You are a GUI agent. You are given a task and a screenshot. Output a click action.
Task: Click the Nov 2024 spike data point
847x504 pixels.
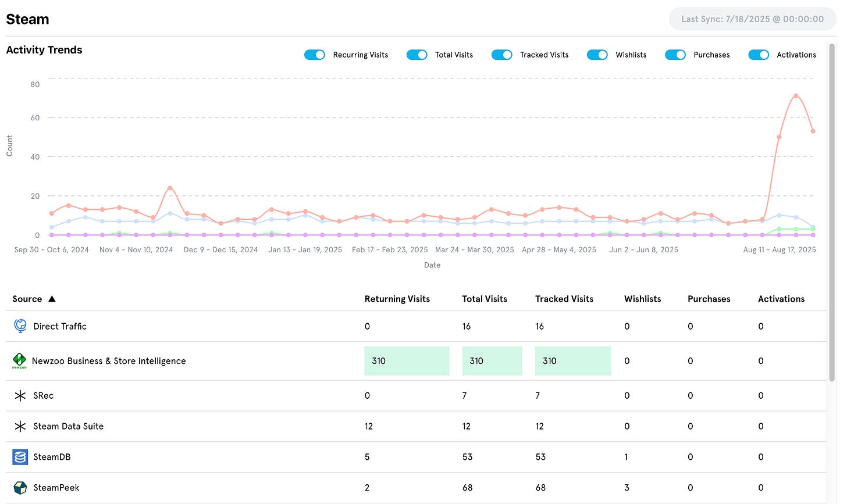click(170, 188)
